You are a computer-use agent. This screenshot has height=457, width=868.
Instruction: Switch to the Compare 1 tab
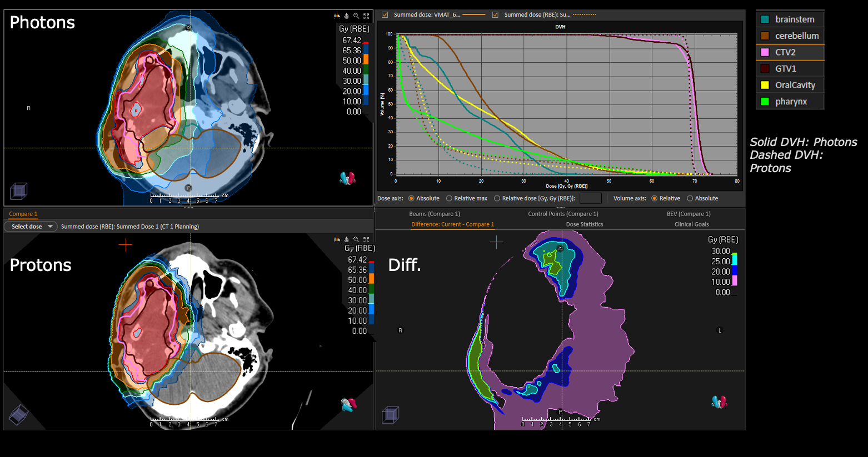(x=23, y=214)
